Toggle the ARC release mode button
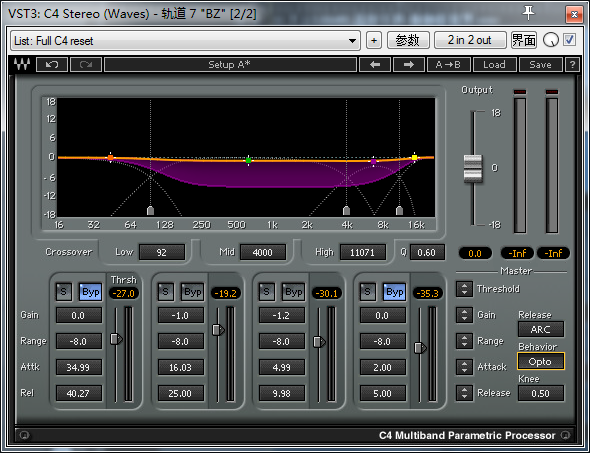This screenshot has width=590, height=453. (x=541, y=329)
